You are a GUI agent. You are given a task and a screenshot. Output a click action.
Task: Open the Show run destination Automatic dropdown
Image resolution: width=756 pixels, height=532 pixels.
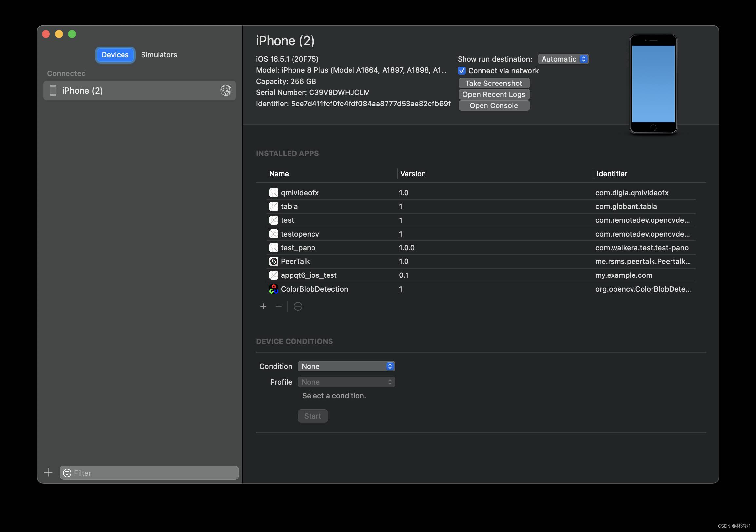[x=563, y=59]
